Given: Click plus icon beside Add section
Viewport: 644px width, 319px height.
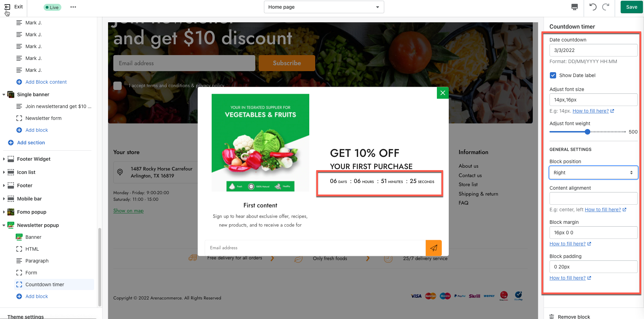Looking at the screenshot, I should point(11,143).
